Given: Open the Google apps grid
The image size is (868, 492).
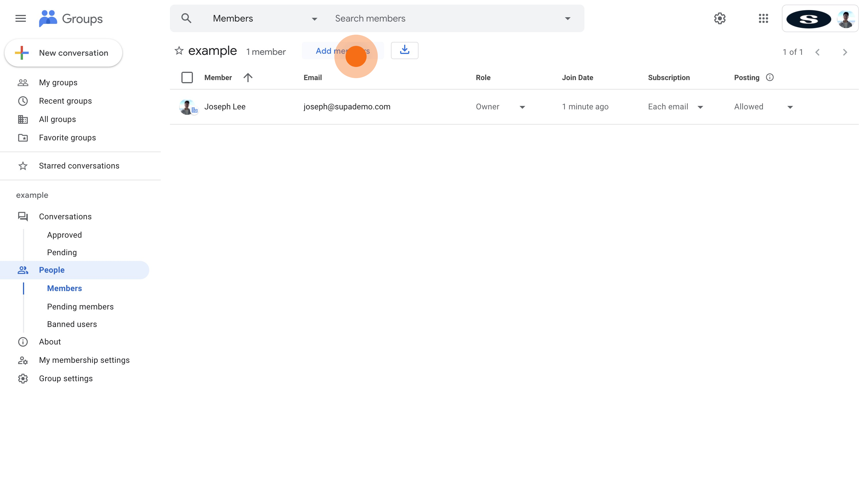Looking at the screenshot, I should (763, 18).
